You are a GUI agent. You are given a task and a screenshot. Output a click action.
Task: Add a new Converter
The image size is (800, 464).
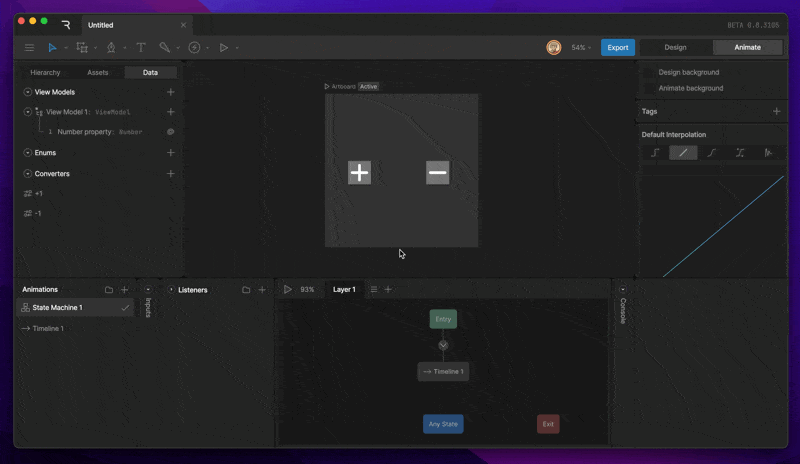click(x=170, y=174)
